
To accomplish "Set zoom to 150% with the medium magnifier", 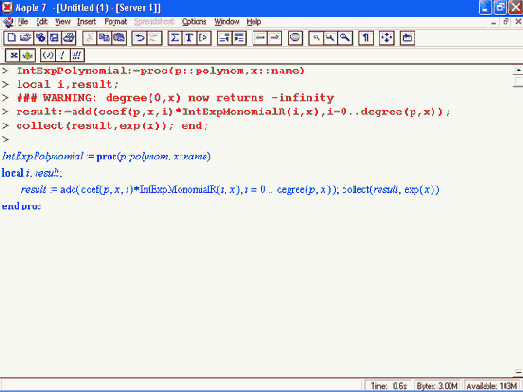I will [331, 38].
